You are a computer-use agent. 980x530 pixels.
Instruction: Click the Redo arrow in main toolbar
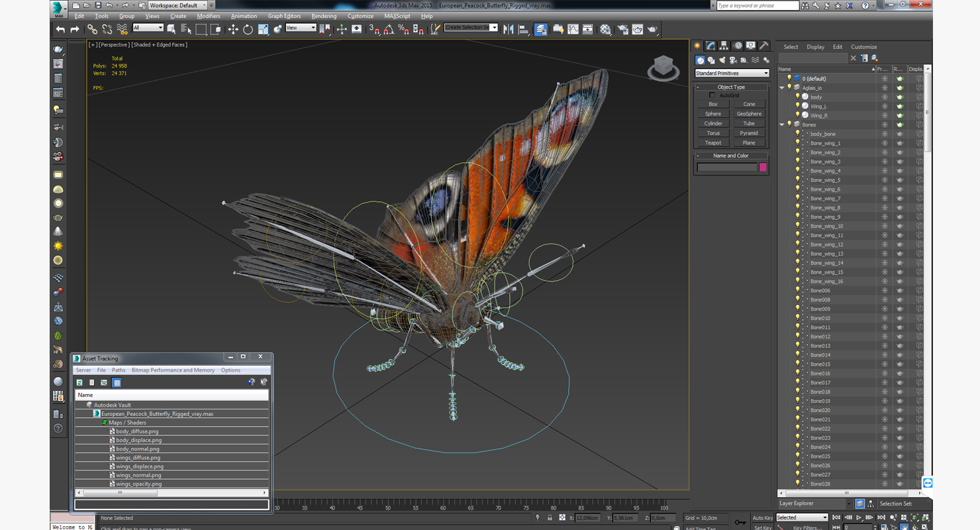74,29
